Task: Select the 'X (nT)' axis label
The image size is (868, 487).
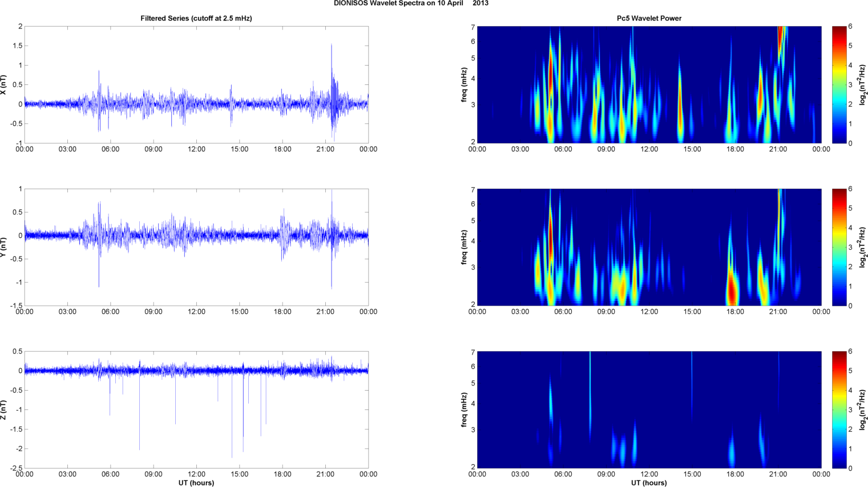Action: 3,85
